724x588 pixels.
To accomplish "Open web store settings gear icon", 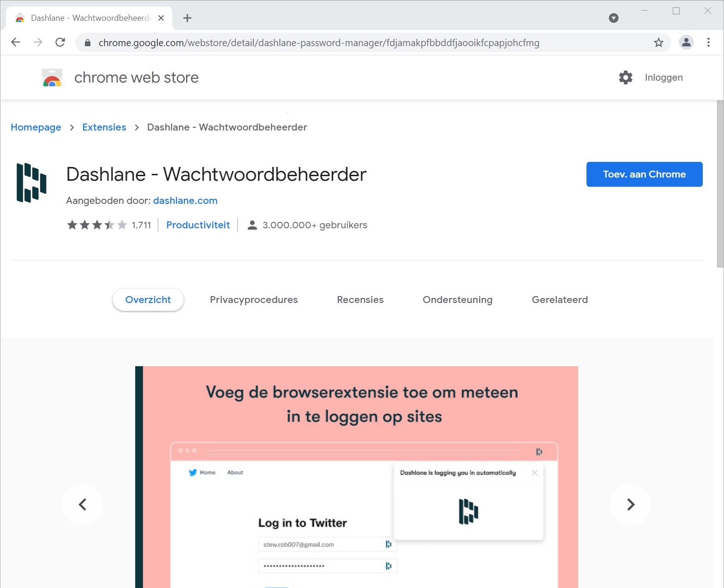I will [625, 77].
